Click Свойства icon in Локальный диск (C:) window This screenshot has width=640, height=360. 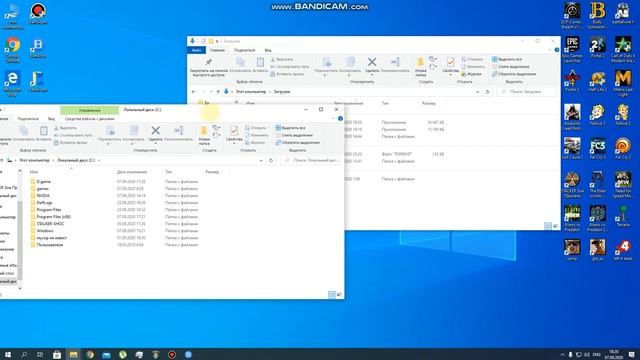(234, 131)
